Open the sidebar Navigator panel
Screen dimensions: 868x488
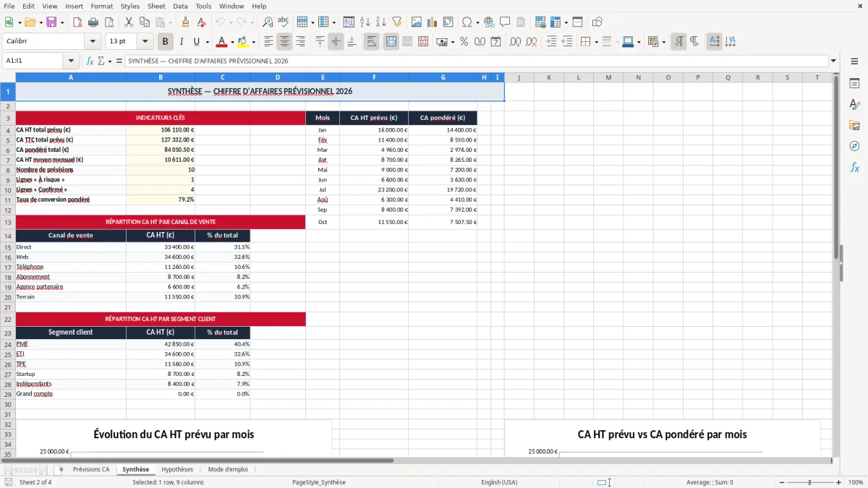[x=854, y=146]
